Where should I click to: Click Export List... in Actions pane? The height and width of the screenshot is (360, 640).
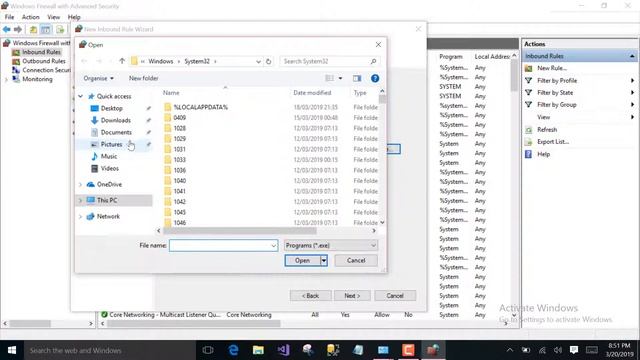point(553,142)
